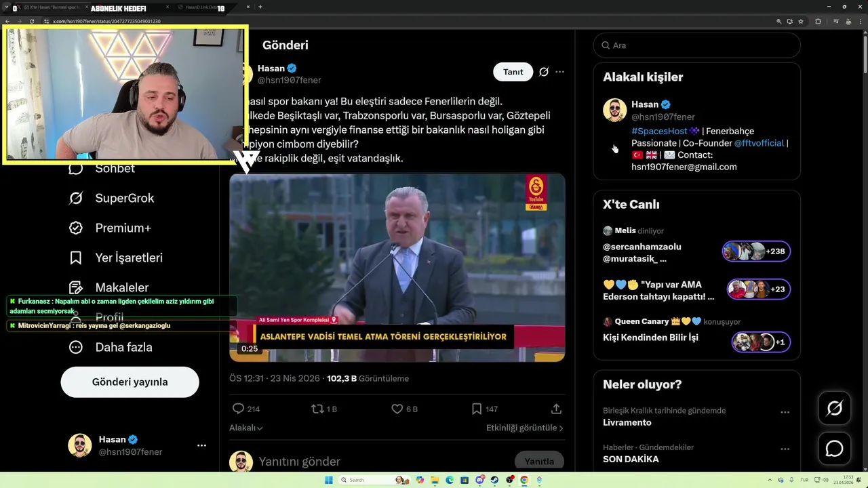Open the #SpacesHost hashtag link
Screen dimensions: 868x488
click(x=659, y=131)
